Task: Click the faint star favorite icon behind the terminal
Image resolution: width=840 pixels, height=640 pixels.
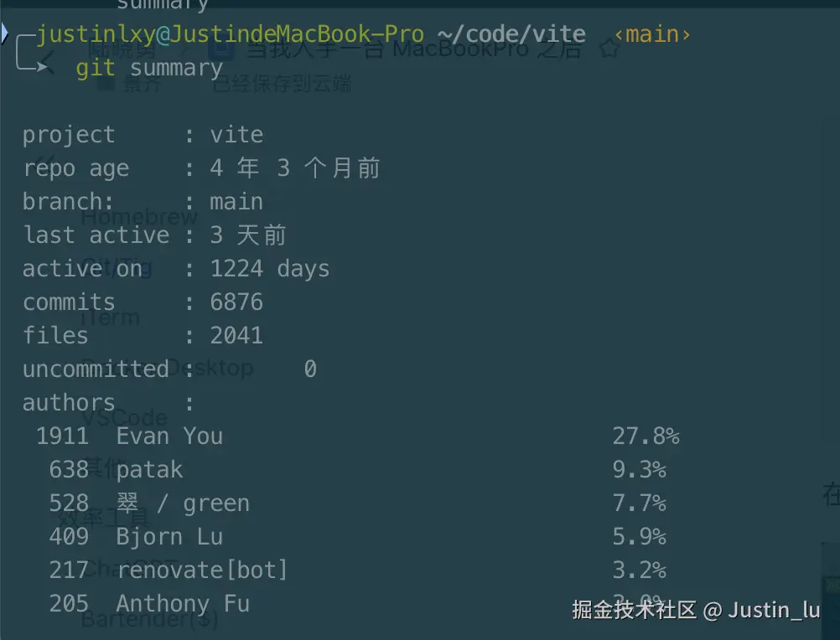Action: (609, 49)
